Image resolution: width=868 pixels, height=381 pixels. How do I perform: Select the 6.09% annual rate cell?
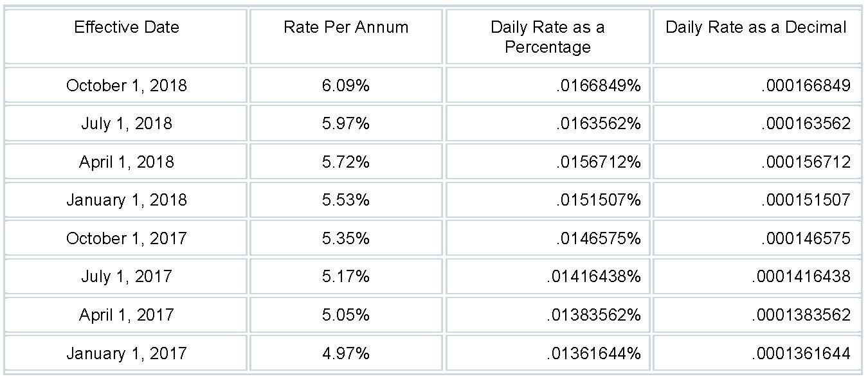346,85
